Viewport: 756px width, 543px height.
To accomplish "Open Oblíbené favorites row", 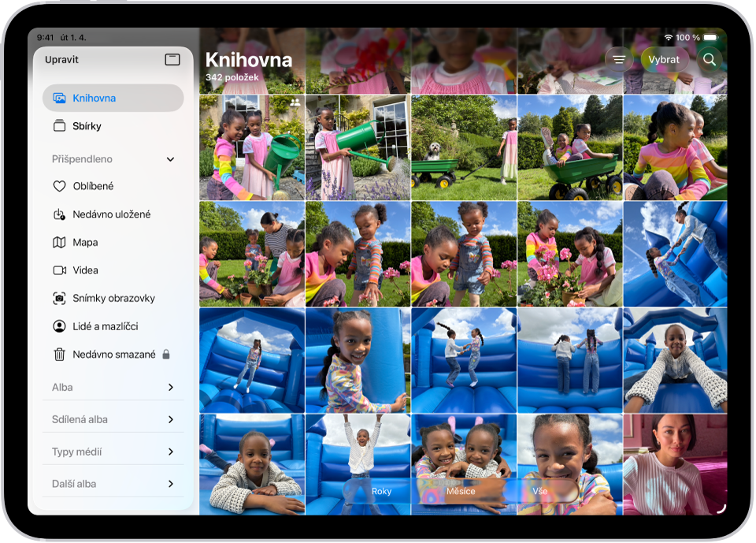I will tap(113, 186).
